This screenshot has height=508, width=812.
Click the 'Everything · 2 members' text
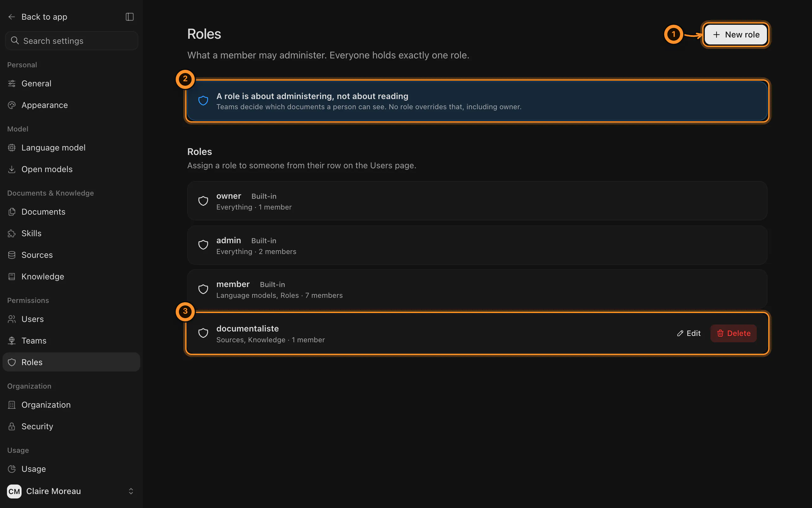(256, 252)
